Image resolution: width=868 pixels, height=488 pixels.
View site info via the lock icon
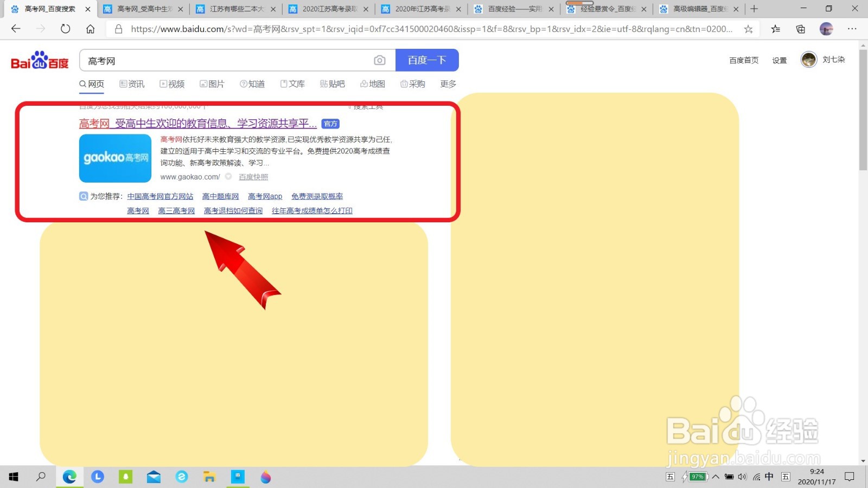pos(118,29)
